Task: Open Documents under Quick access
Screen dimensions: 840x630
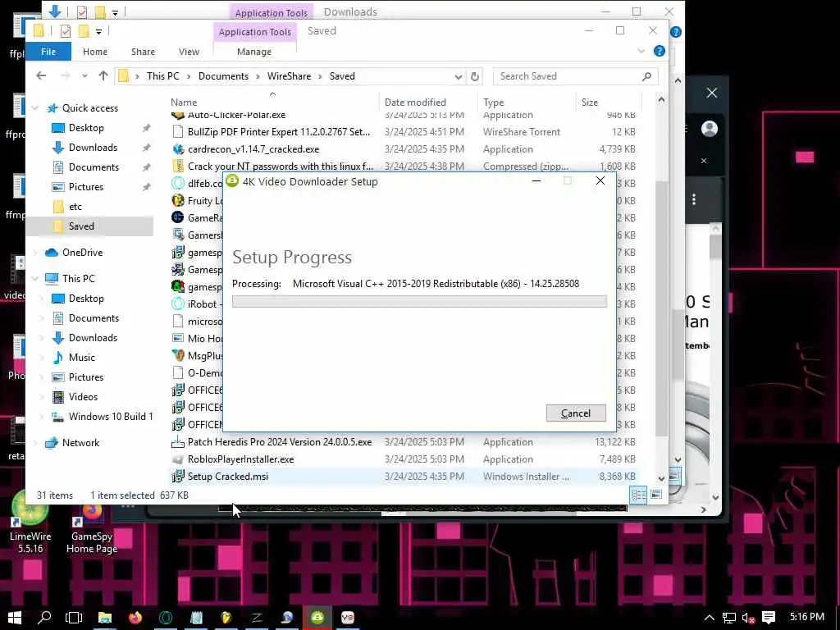Action: [x=94, y=167]
